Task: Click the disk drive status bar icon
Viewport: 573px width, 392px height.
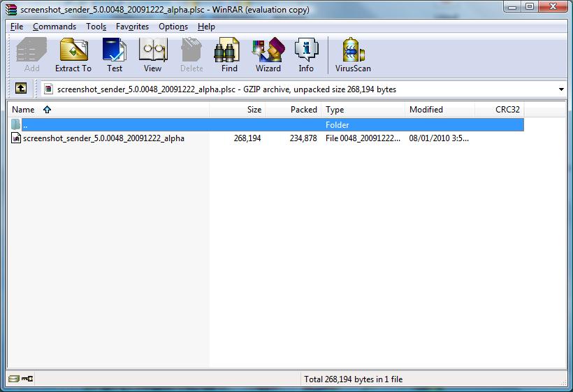Action: 13,379
